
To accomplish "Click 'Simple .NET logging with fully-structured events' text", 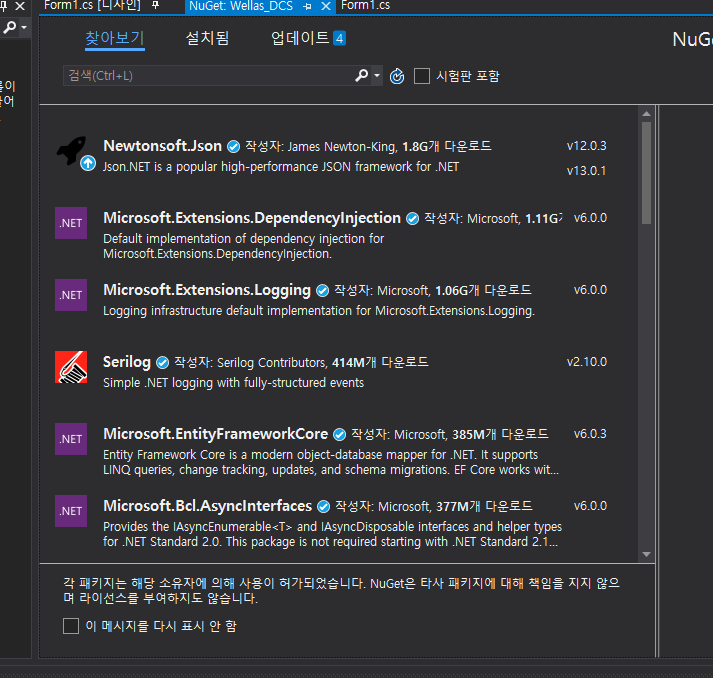I will [234, 383].
